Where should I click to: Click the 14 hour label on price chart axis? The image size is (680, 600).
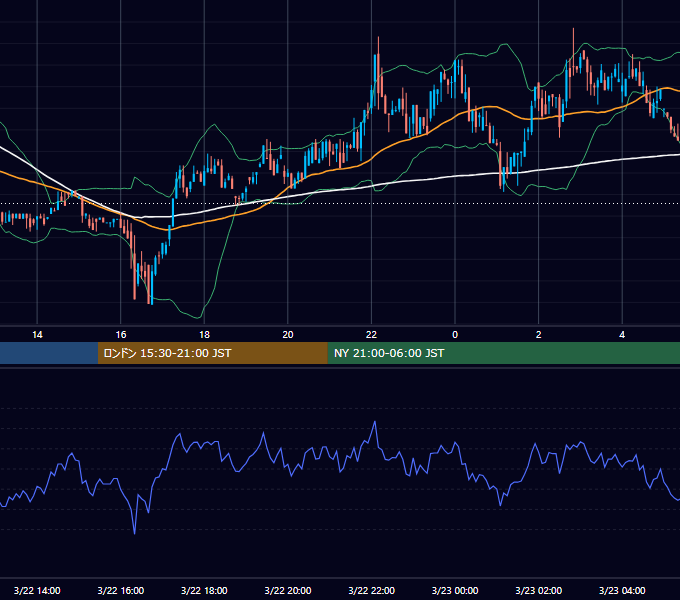(37, 335)
